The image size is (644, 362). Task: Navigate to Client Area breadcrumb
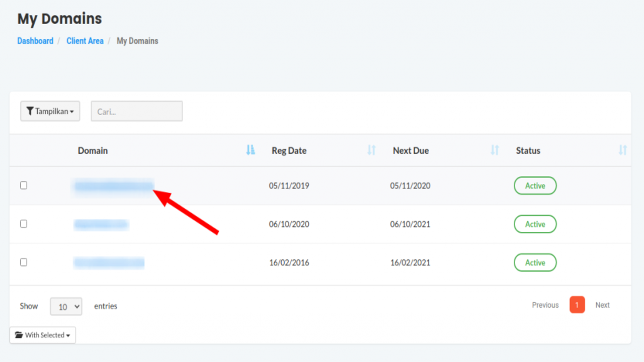[85, 41]
